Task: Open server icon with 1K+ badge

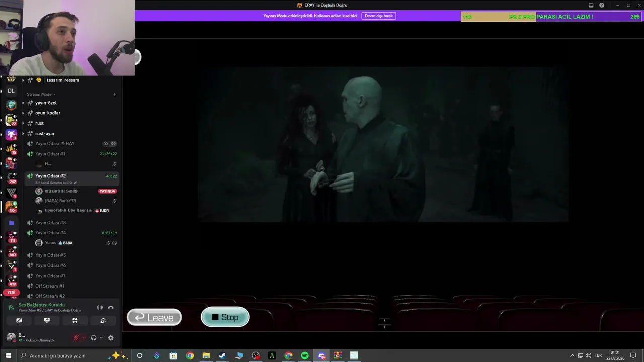Action: 11,207
